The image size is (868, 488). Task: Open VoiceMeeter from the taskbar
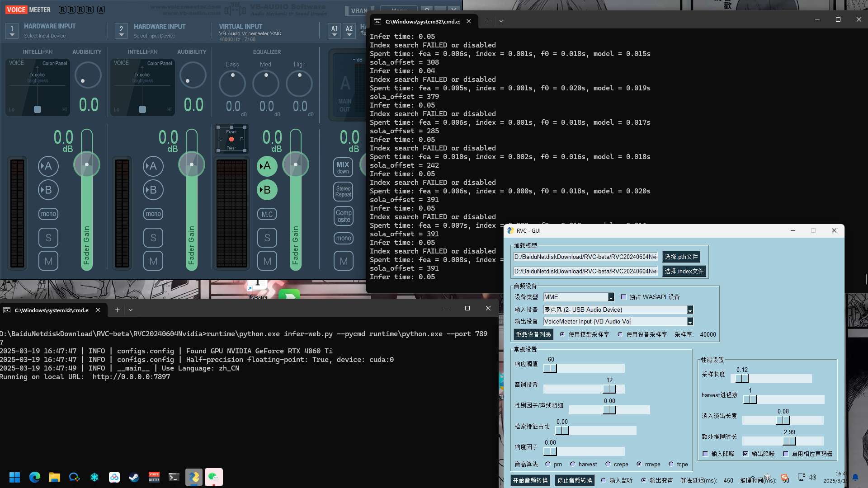[x=154, y=477]
